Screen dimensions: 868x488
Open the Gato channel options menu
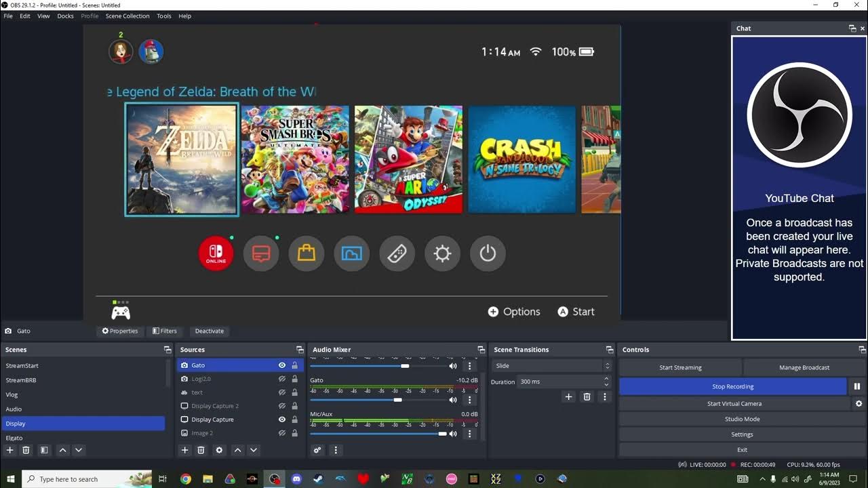pyautogui.click(x=469, y=400)
